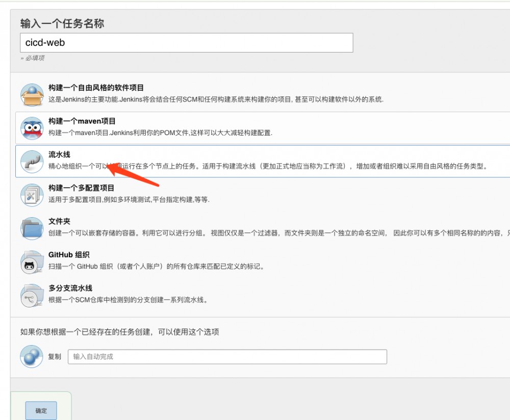The width and height of the screenshot is (510, 420).
Task: Focus the task name field with cicd-web
Action: 186,43
